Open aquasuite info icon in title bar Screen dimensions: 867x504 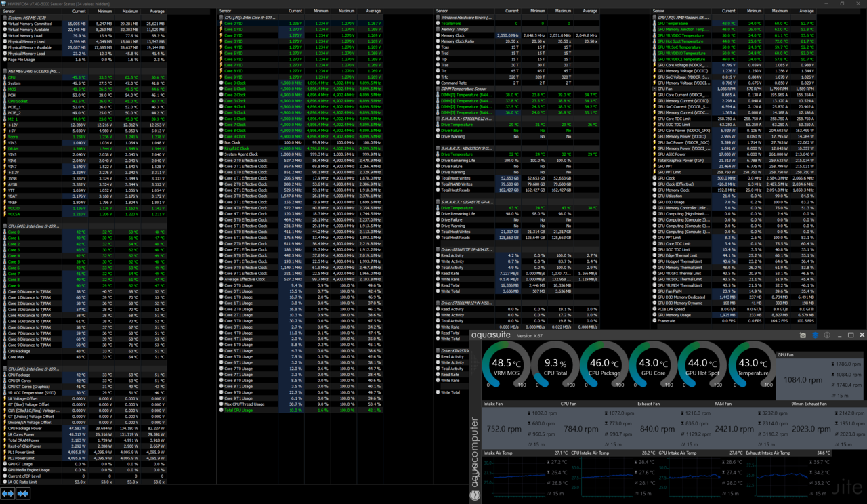coord(827,335)
